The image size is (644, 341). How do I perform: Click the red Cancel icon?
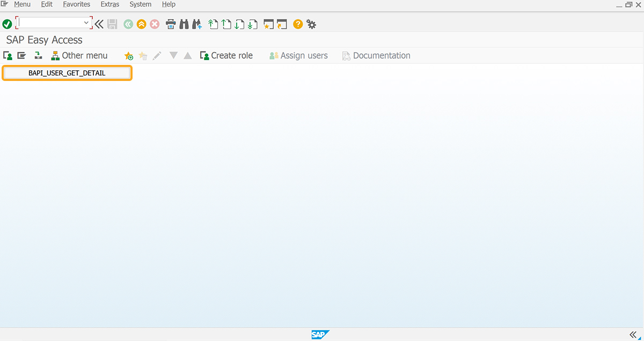click(x=155, y=24)
